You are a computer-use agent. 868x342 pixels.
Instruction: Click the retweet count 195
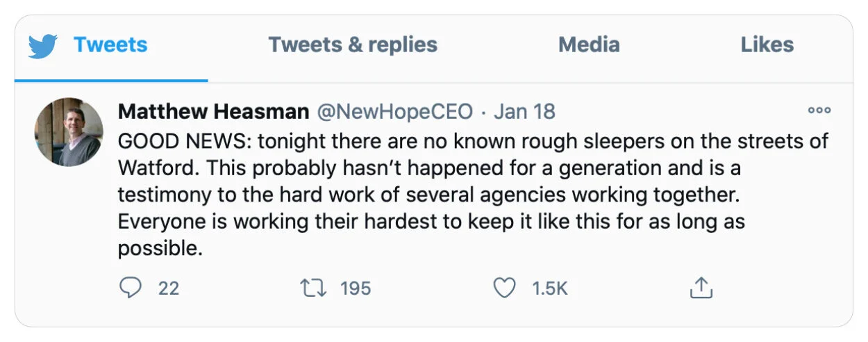[356, 288]
